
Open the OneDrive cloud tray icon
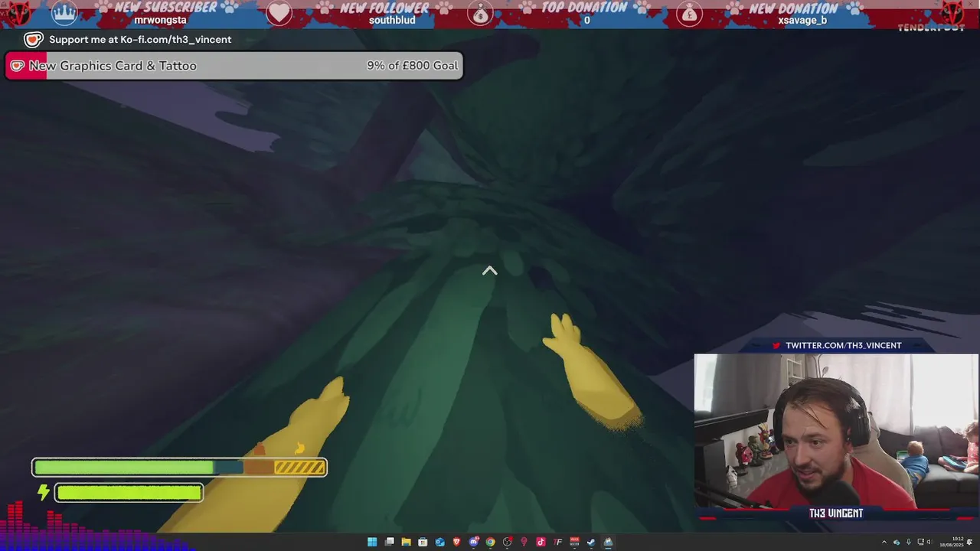point(897,542)
